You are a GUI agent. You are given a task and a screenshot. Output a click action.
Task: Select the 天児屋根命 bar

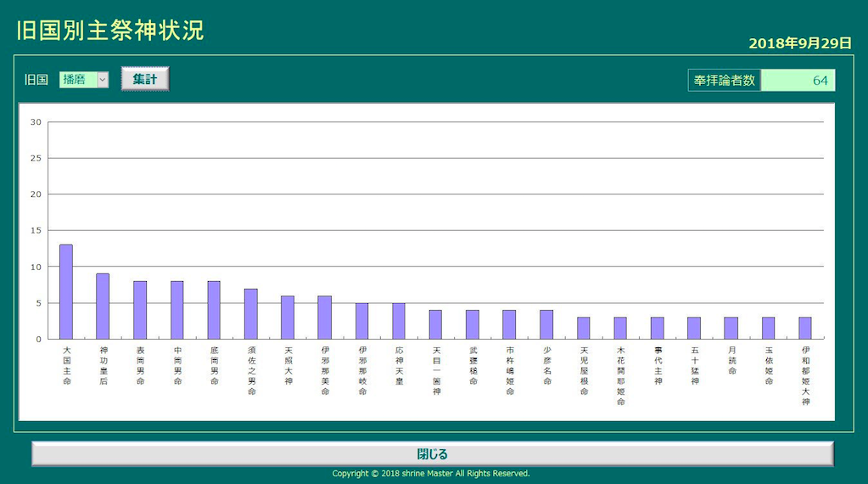[584, 329]
